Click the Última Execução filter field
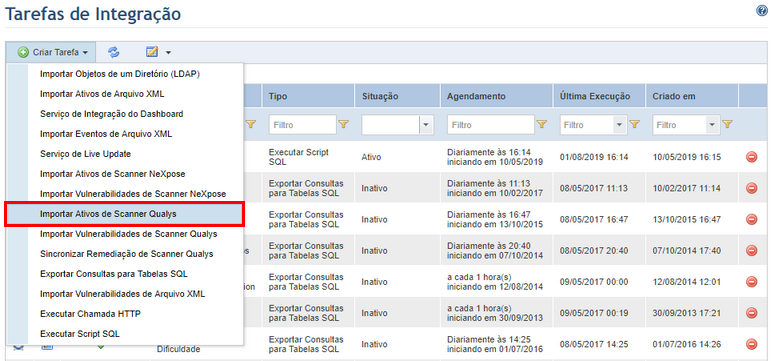This screenshot has height=361, width=771. (x=587, y=125)
